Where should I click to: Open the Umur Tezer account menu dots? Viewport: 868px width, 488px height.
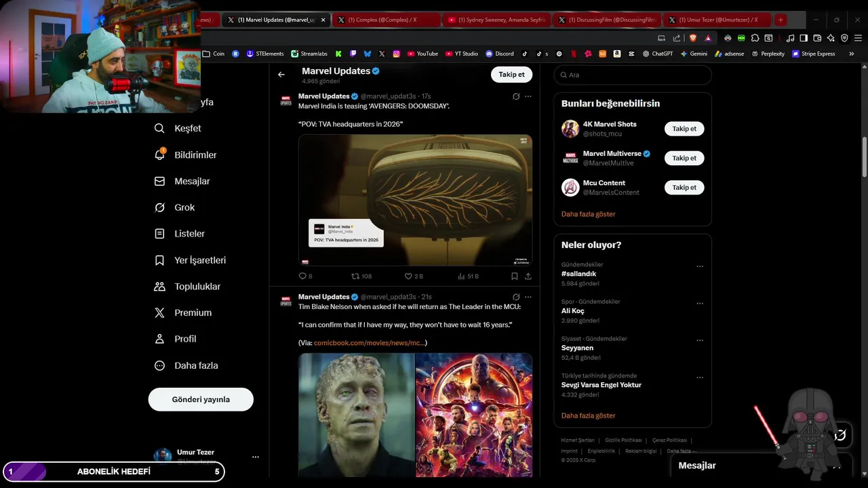click(256, 457)
